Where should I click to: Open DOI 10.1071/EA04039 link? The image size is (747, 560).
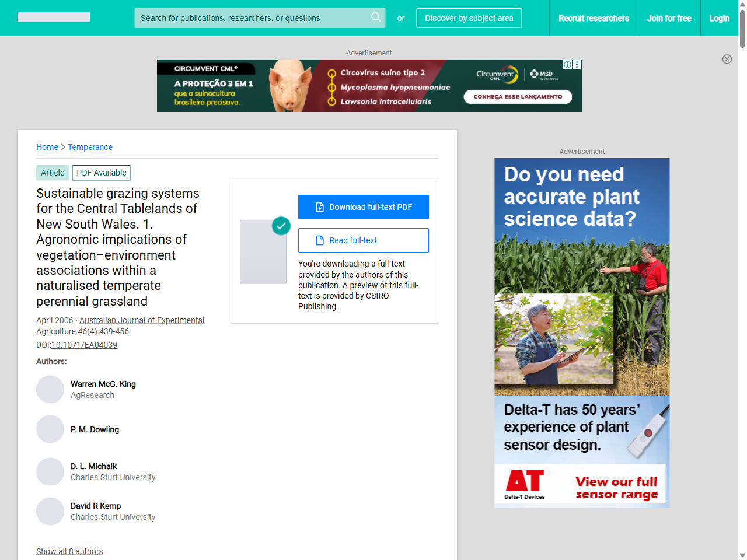(x=84, y=345)
